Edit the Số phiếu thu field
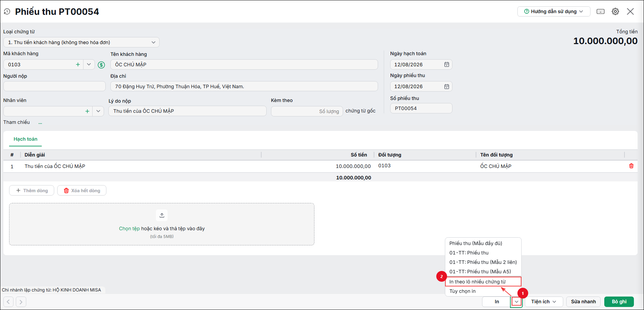Image resolution: width=644 pixels, height=310 pixels. pyautogui.click(x=421, y=108)
